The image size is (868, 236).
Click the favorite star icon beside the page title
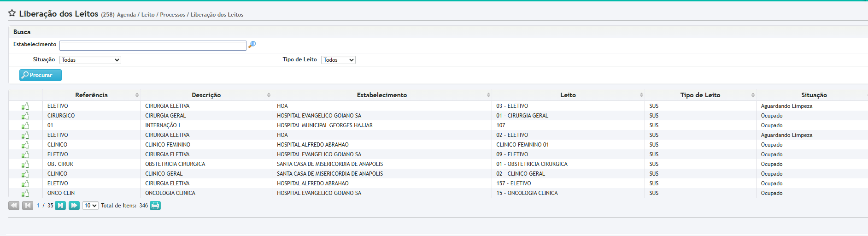point(12,13)
